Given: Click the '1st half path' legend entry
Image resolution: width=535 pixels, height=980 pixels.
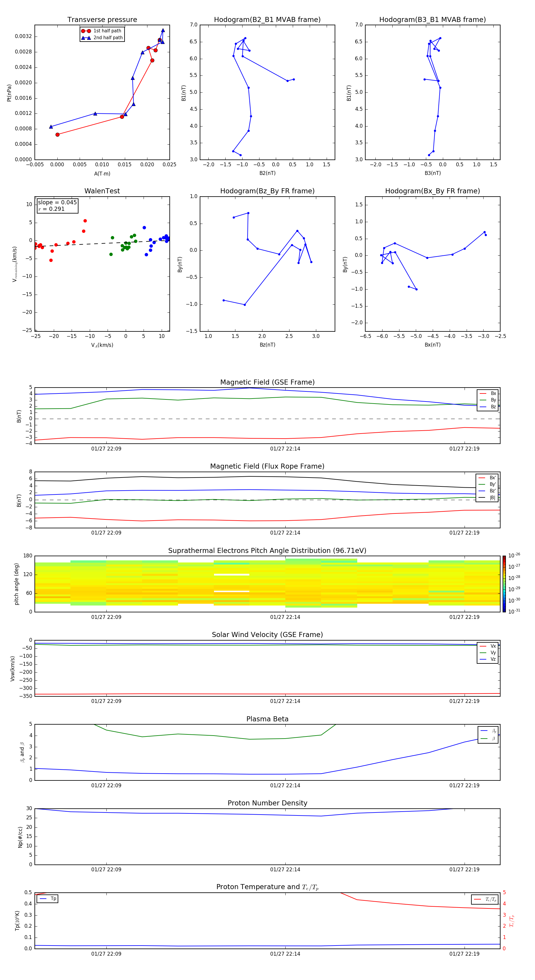Looking at the screenshot, I should (x=102, y=31).
